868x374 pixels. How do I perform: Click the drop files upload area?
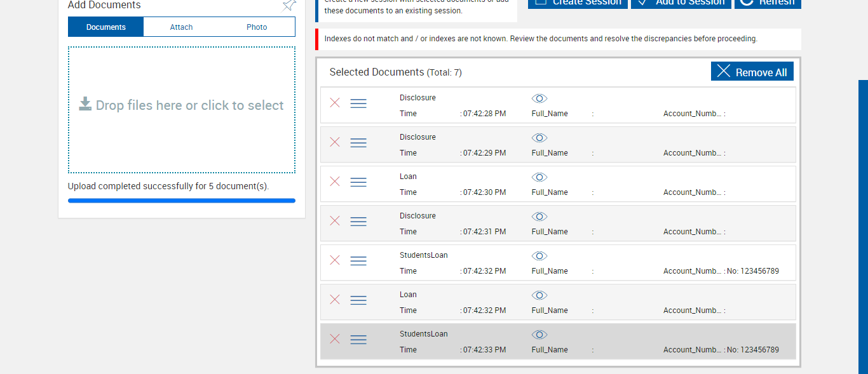(182, 109)
